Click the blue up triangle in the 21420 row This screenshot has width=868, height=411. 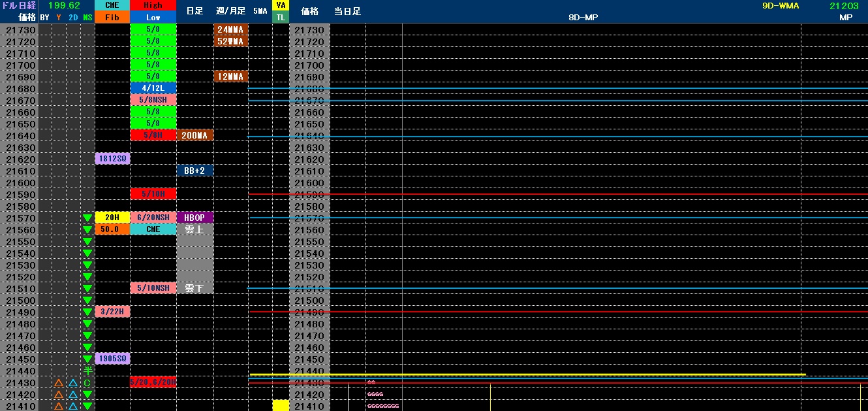click(x=73, y=394)
